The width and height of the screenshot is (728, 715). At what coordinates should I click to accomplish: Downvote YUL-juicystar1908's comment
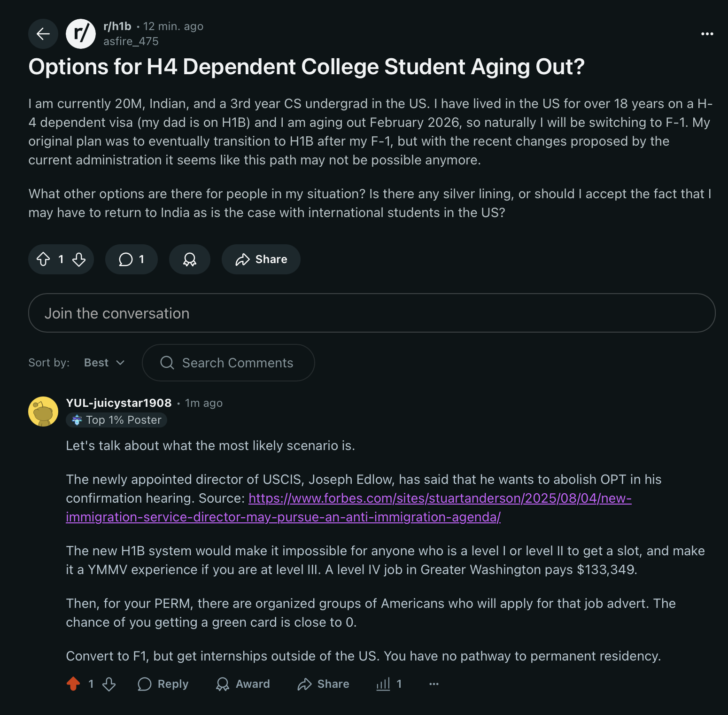pyautogui.click(x=109, y=684)
